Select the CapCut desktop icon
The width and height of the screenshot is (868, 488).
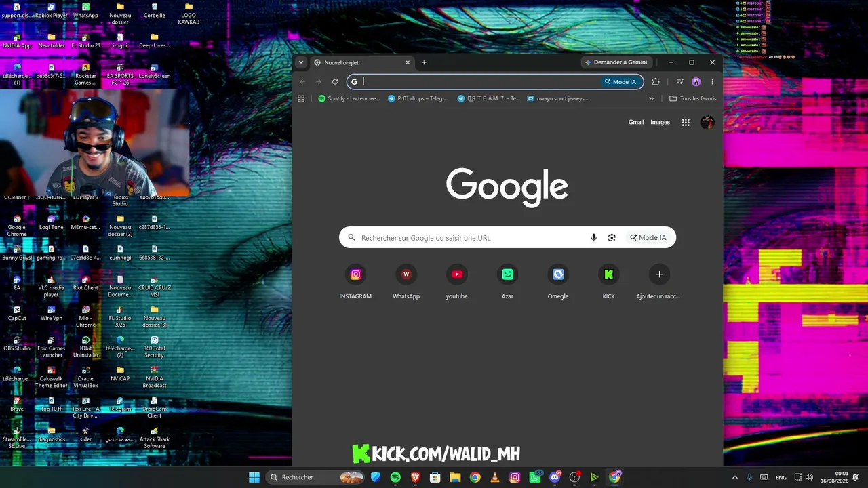click(17, 314)
